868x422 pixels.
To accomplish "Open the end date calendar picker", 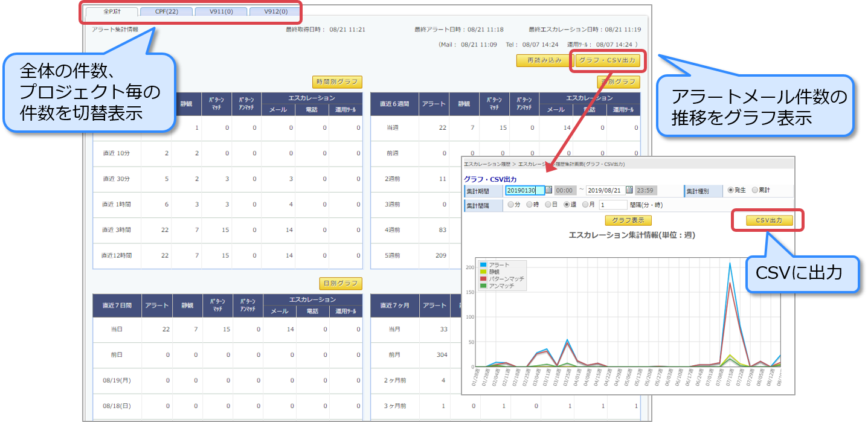I will click(629, 190).
